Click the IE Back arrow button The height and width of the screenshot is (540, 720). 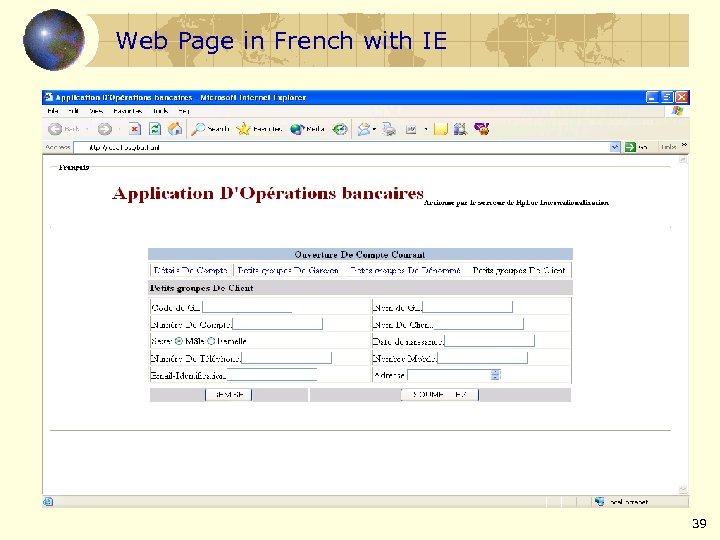(x=55, y=129)
